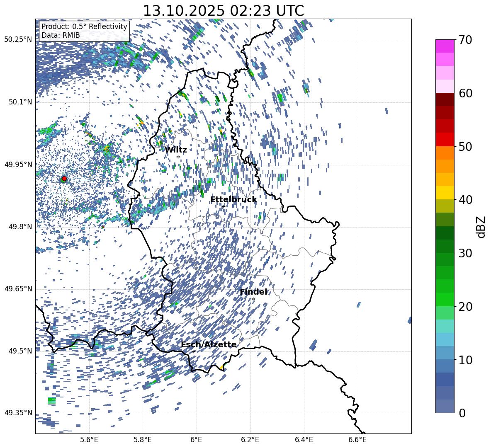Click the colorbar 0 tick label
Viewport: 491px width, 448px height.
(x=462, y=413)
